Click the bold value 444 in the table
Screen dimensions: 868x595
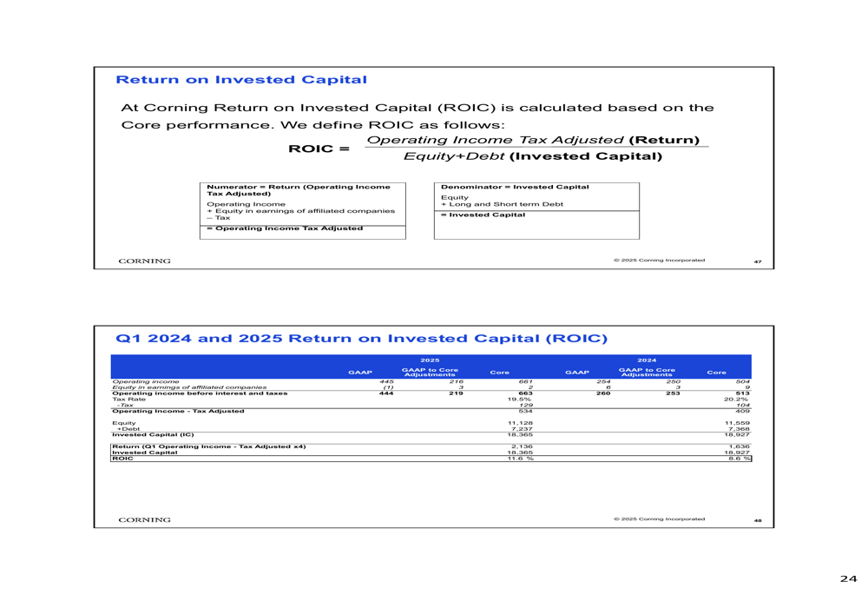(x=386, y=393)
